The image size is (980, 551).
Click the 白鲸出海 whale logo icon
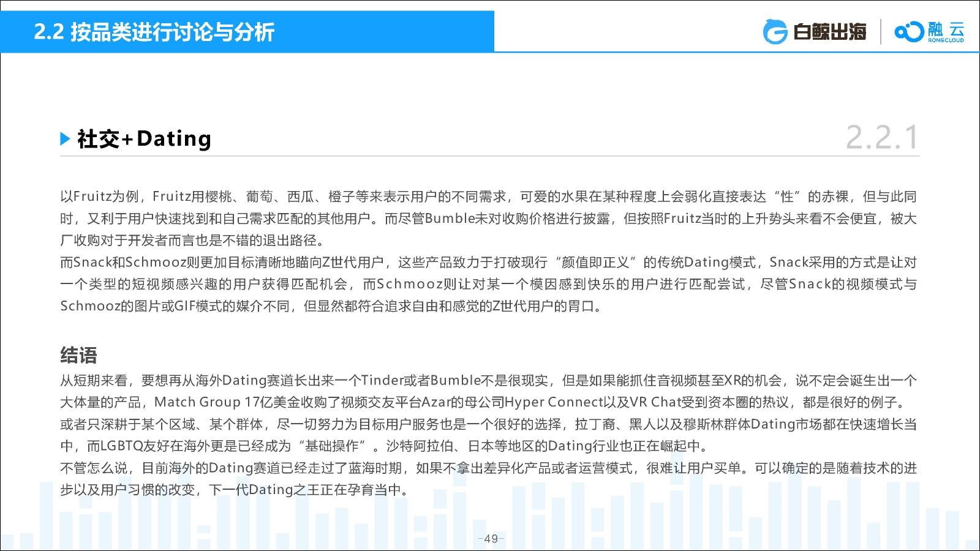click(x=775, y=32)
